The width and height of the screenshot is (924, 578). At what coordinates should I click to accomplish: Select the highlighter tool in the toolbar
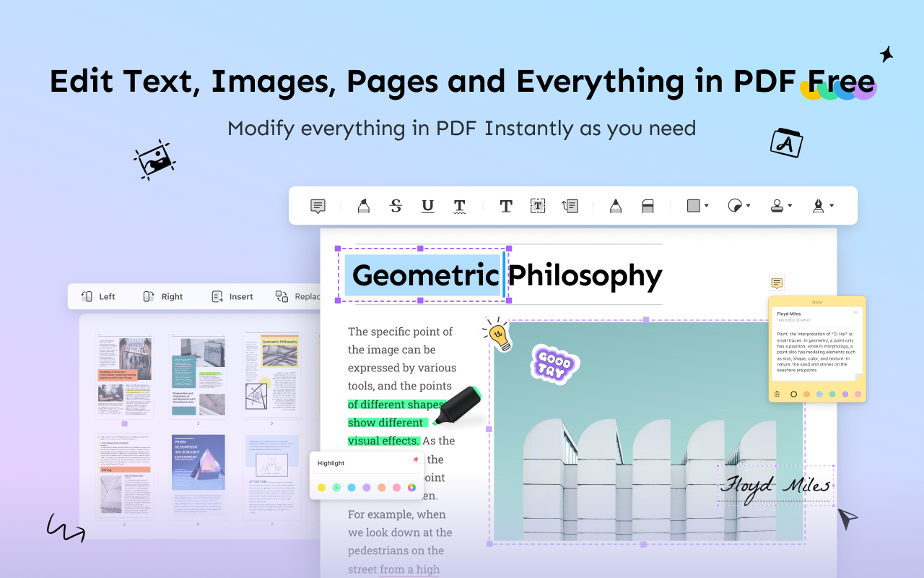click(x=363, y=205)
